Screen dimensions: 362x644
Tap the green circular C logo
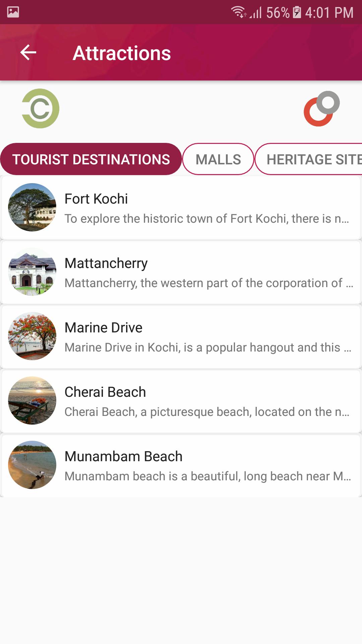click(41, 108)
